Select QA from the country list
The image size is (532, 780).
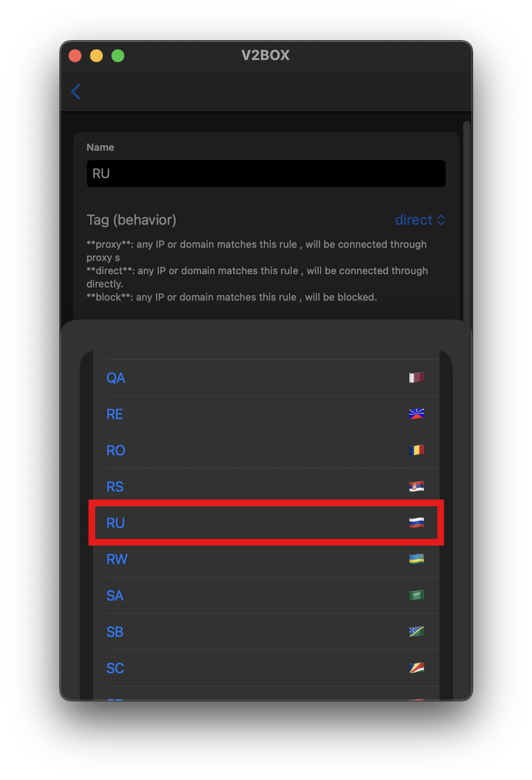click(x=116, y=378)
